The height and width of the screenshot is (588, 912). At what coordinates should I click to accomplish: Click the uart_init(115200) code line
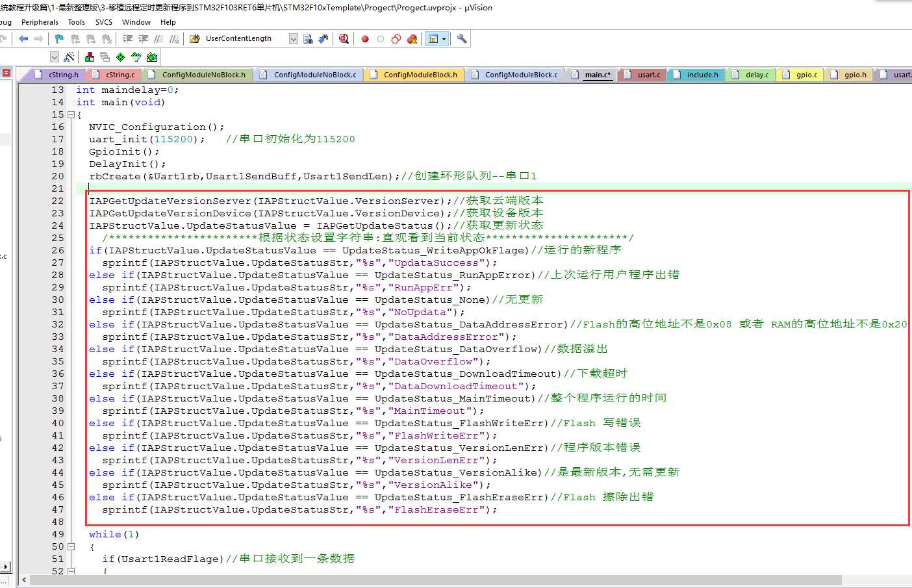(147, 139)
